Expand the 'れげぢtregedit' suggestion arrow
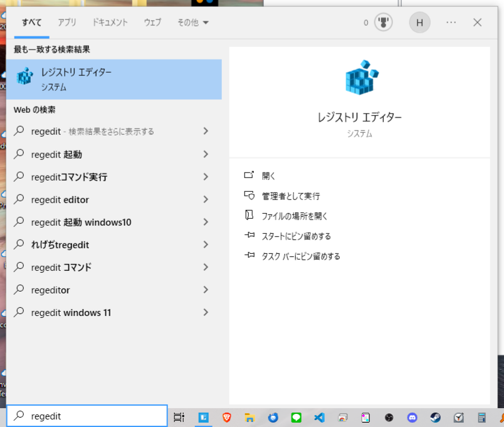Image resolution: width=504 pixels, height=427 pixels. pos(206,245)
